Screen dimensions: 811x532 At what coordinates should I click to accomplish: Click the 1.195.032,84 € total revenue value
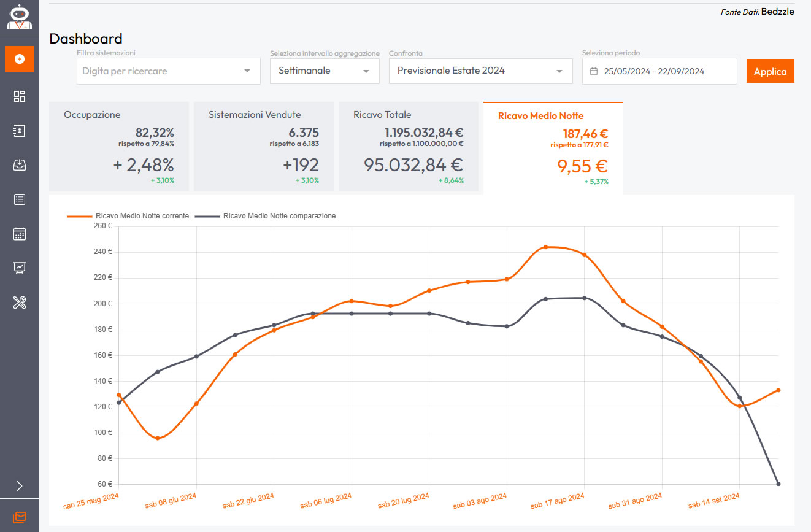pyautogui.click(x=424, y=133)
